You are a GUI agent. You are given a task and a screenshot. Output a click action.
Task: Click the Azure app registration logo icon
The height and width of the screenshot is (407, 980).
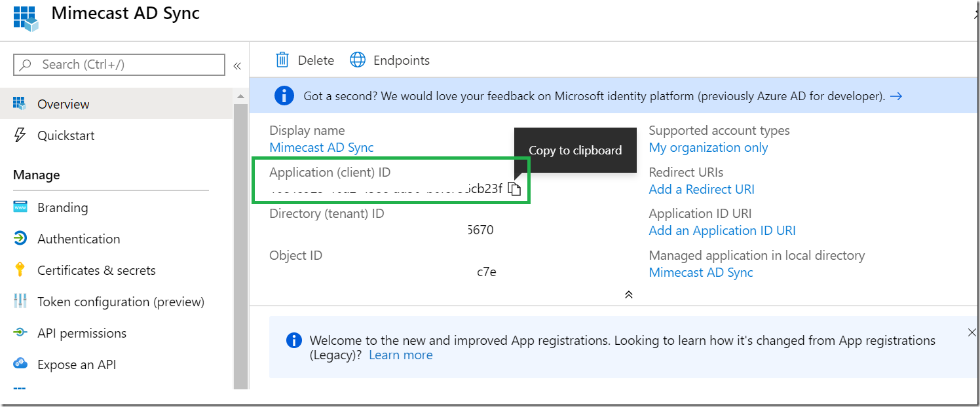click(26, 17)
